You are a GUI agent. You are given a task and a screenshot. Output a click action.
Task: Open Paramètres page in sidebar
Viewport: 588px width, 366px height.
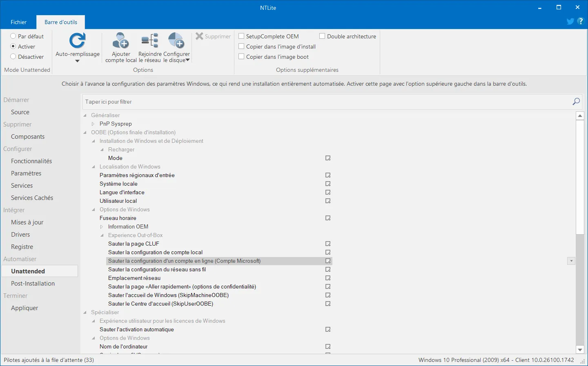coord(26,173)
